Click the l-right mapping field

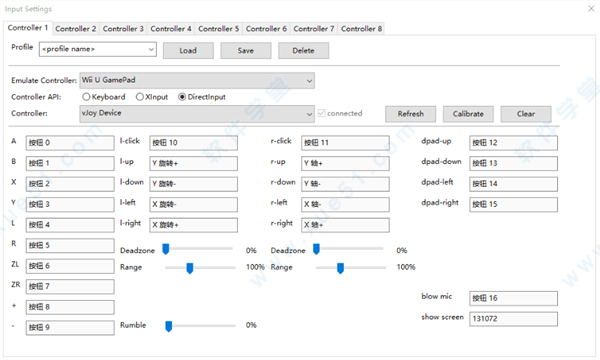193,225
